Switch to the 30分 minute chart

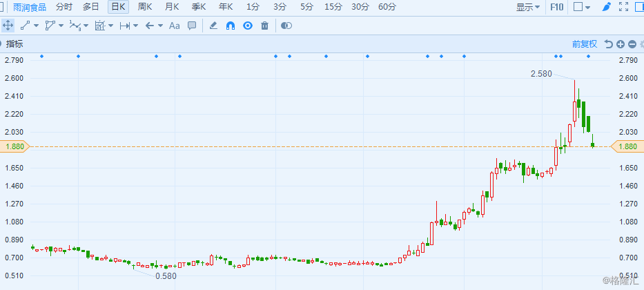(x=360, y=7)
